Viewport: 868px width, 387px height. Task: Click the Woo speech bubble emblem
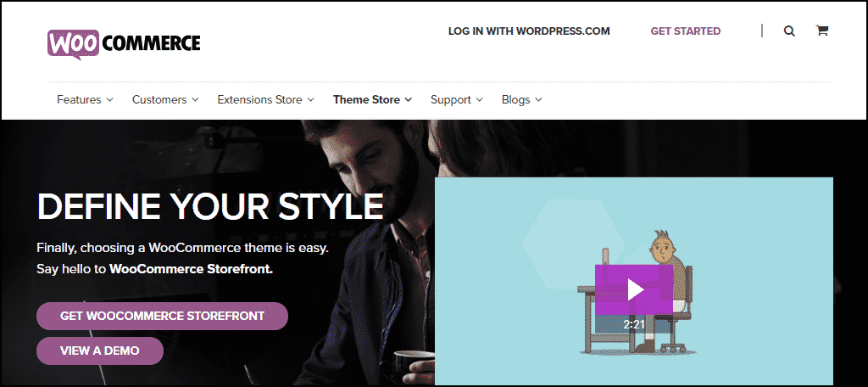[x=73, y=44]
